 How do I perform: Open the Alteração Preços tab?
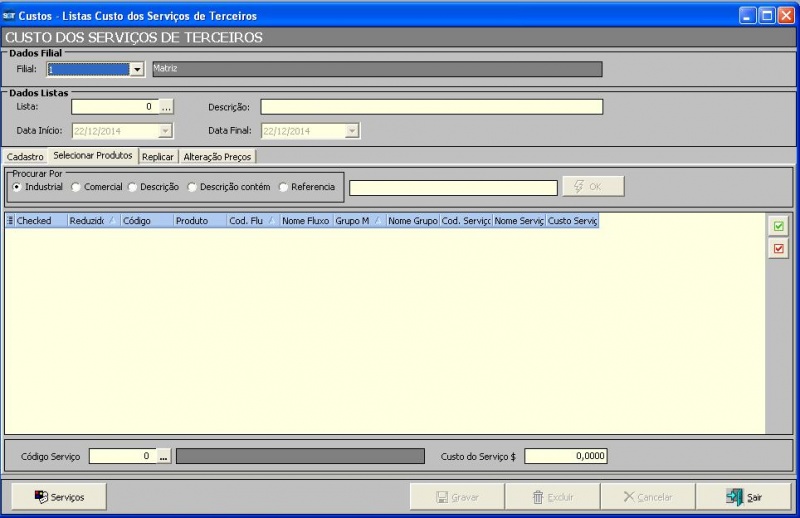[x=217, y=157]
